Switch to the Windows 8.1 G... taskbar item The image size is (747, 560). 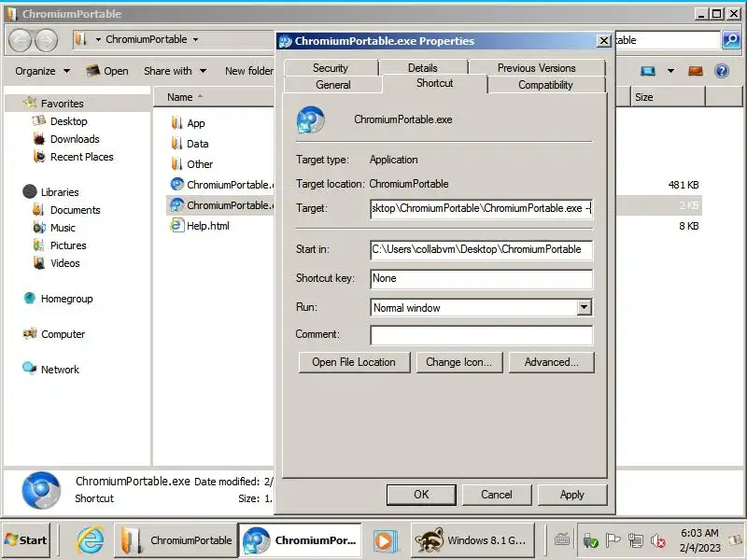click(x=472, y=540)
